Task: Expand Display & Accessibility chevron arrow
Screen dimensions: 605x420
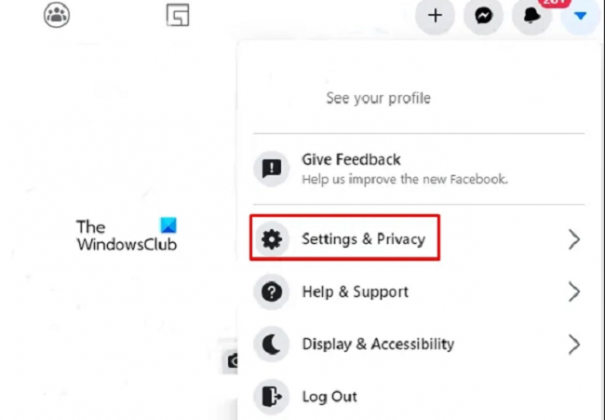Action: [x=574, y=344]
